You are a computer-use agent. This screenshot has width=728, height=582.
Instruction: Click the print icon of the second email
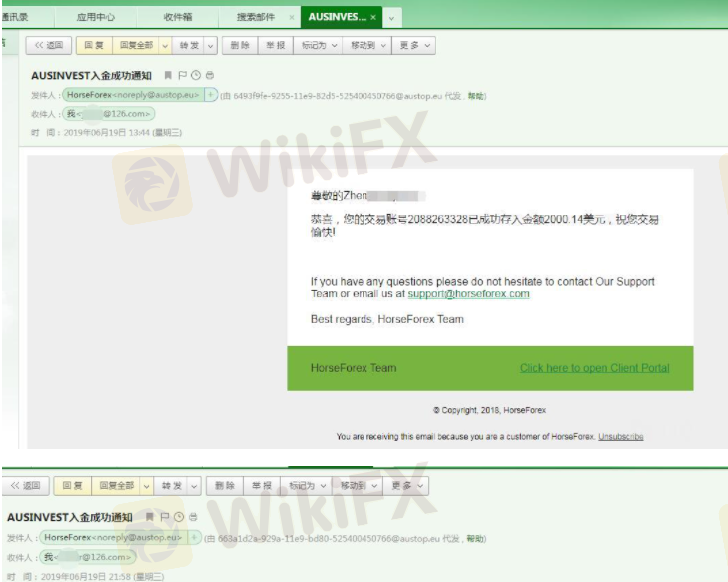click(x=193, y=517)
